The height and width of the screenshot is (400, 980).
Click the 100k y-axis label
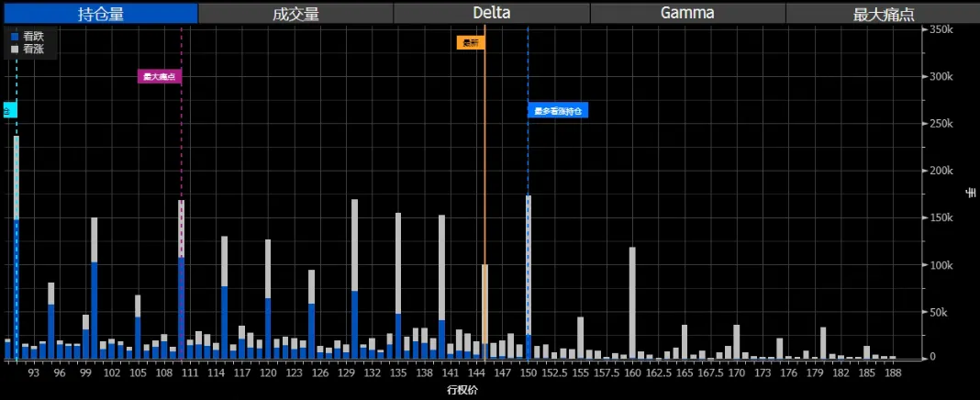pyautogui.click(x=941, y=265)
